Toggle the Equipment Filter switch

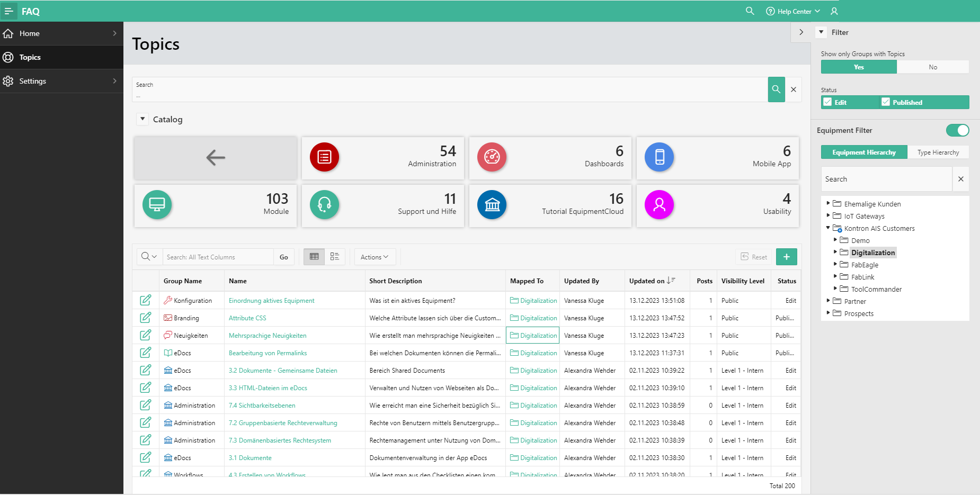957,130
